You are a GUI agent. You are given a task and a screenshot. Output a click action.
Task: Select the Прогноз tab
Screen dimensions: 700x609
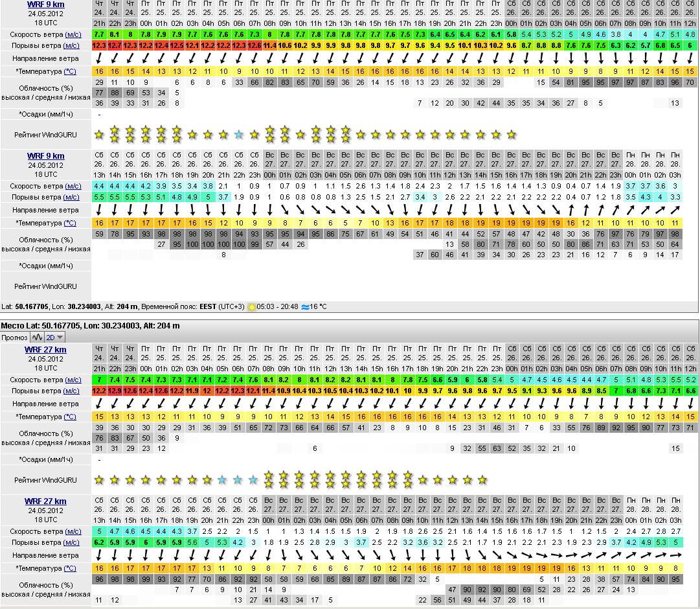(14, 338)
